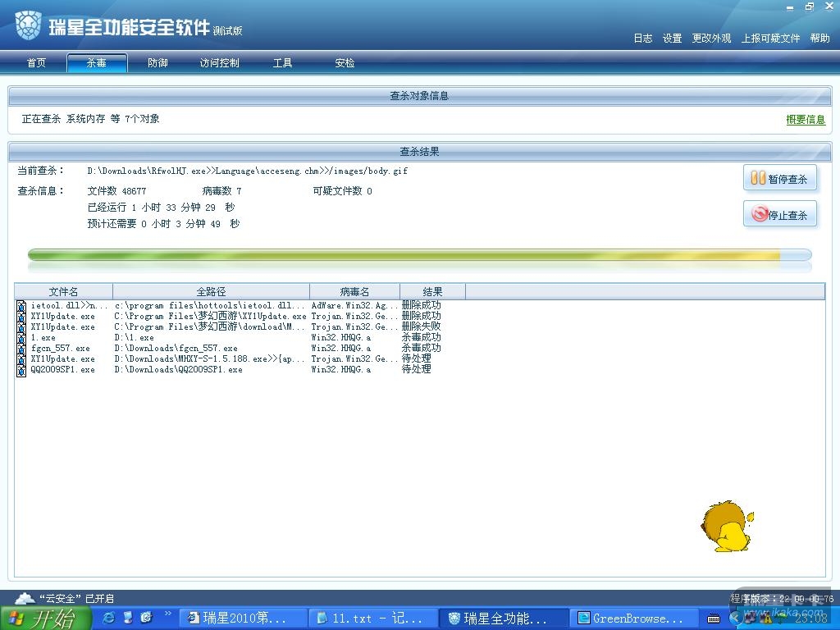Image resolution: width=840 pixels, height=630 pixels.
Task: Click the 查杀结果 panel header
Action: click(x=419, y=152)
